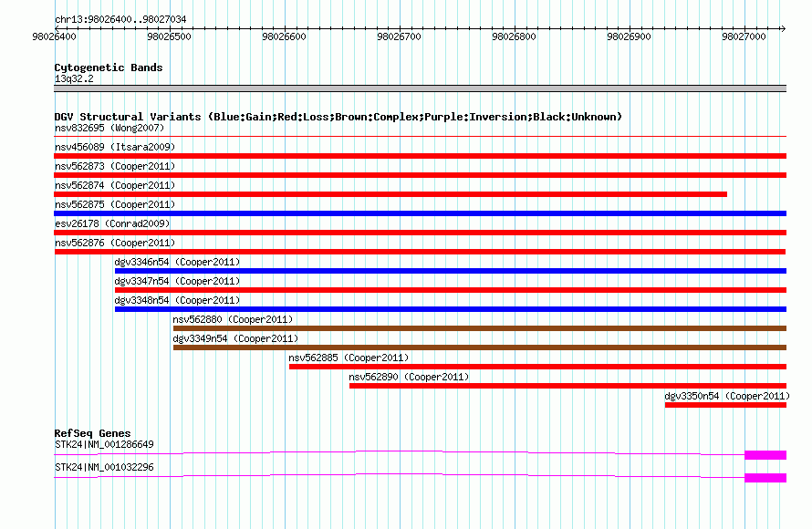
Task: Click the magenta exon block of NM_001286649
Action: (x=765, y=455)
